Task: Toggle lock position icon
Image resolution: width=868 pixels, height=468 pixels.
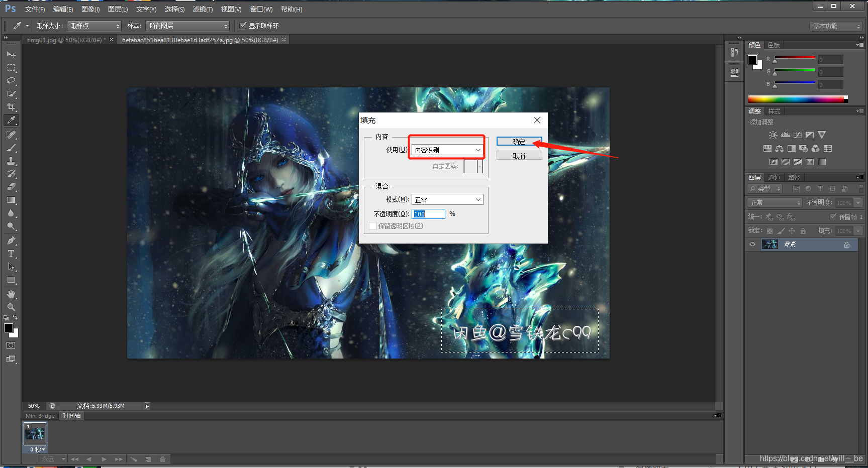Action: [792, 231]
